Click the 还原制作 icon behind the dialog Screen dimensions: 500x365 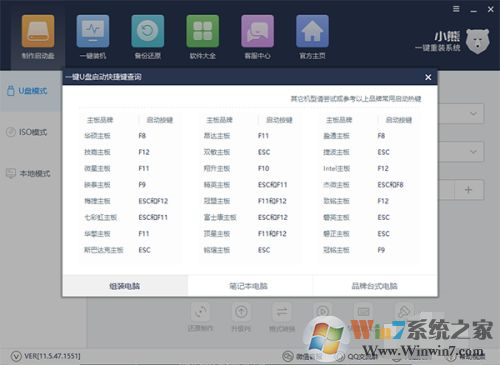(x=200, y=312)
